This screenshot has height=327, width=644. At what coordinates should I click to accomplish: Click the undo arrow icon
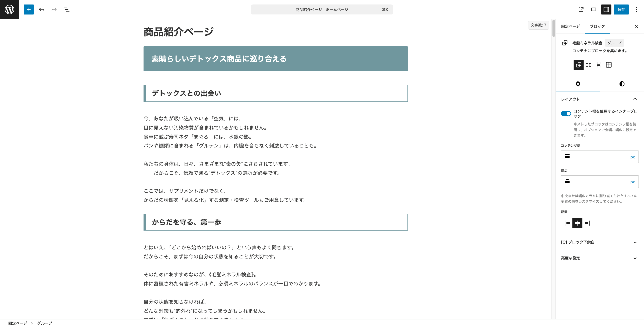(x=42, y=9)
